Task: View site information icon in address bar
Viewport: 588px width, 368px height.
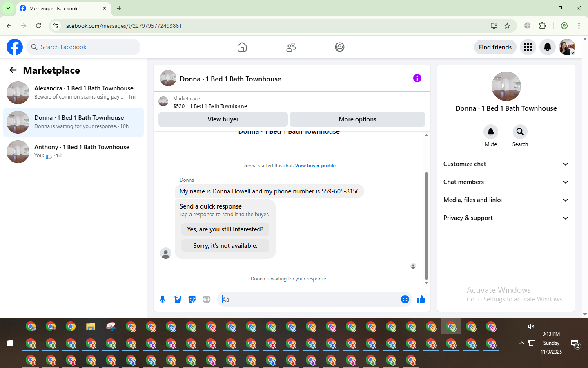Action: click(x=56, y=26)
